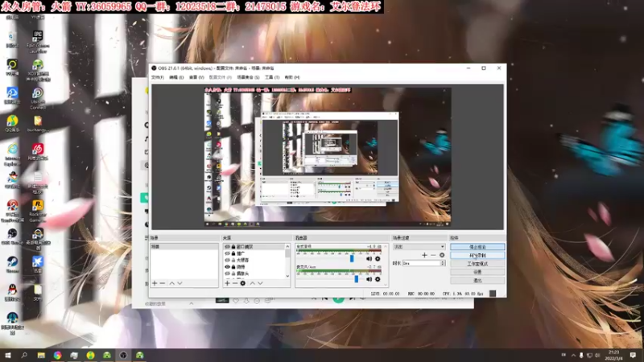Screen dimensions: 644x362
Task: Move scene down using the down arrow
Action: point(180,283)
